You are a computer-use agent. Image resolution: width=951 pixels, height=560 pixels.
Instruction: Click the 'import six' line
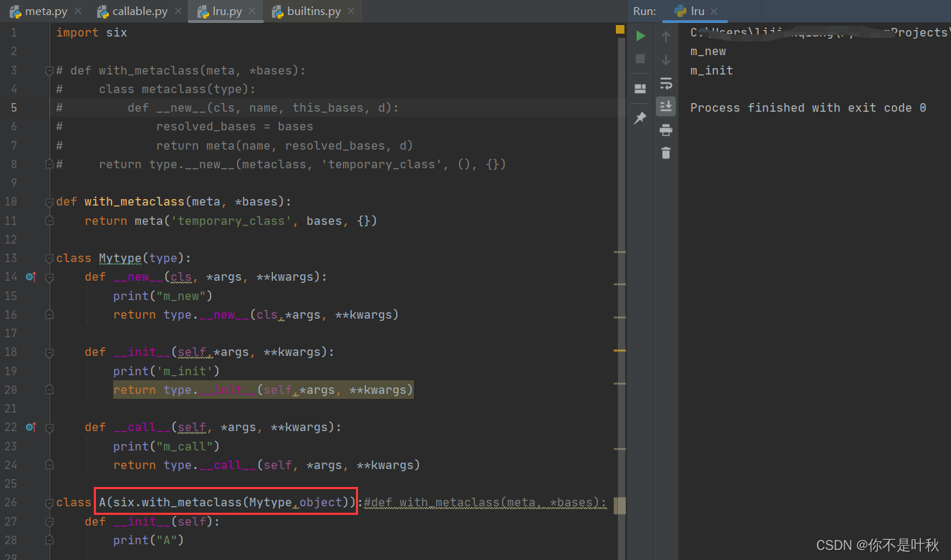(x=92, y=32)
